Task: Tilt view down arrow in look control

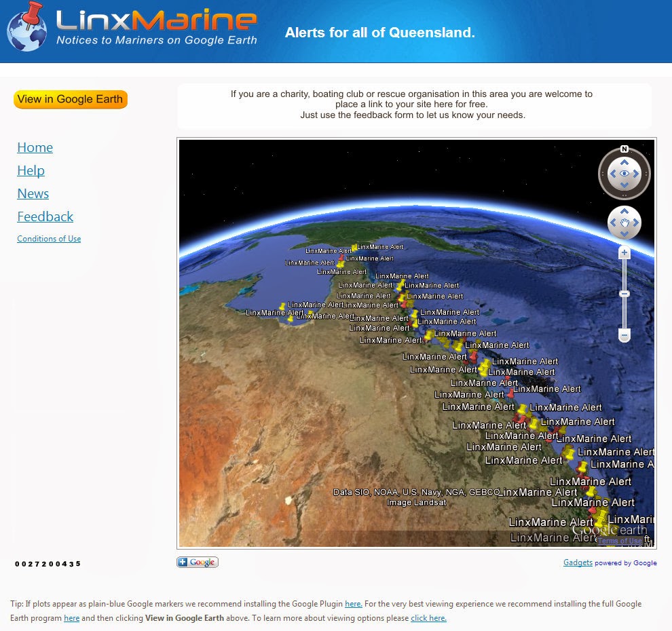Action: tap(624, 185)
